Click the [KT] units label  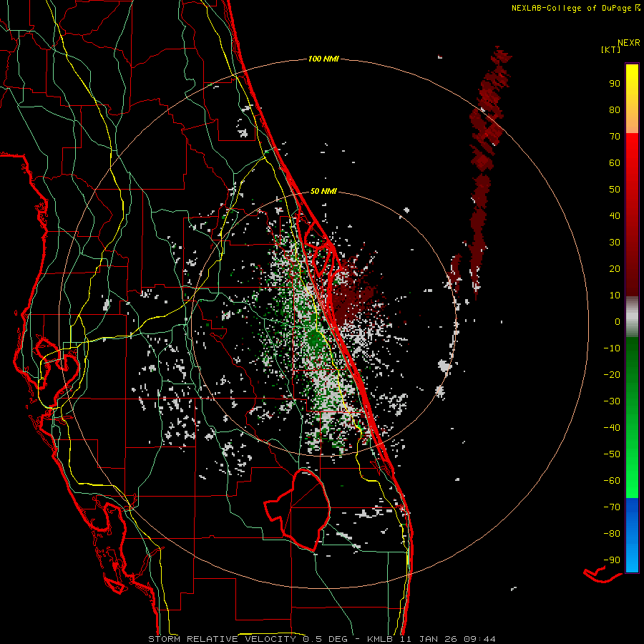611,49
